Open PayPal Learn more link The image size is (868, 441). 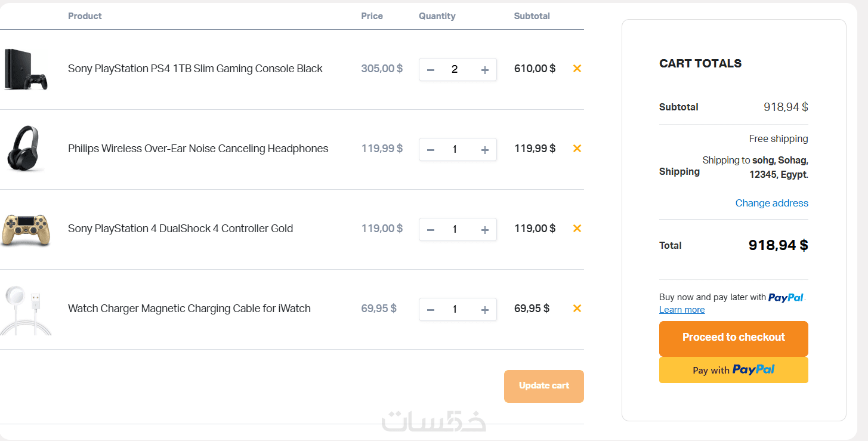tap(682, 310)
